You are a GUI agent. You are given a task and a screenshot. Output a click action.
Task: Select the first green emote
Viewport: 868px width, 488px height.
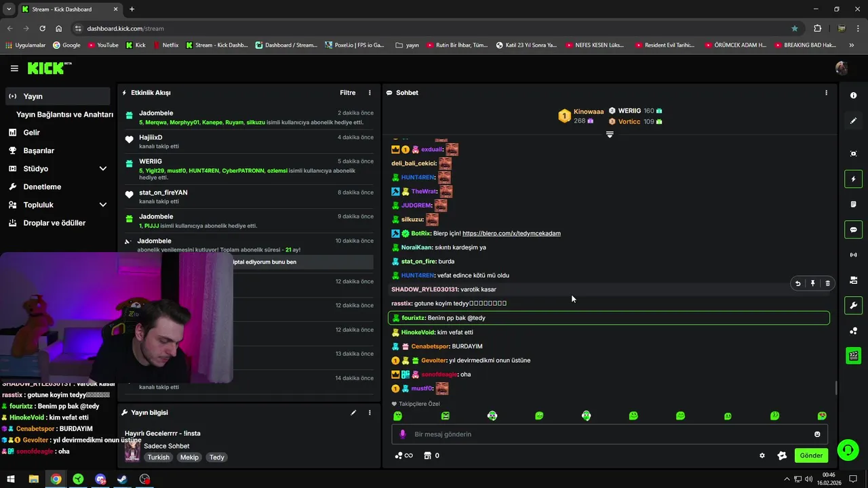pyautogui.click(x=398, y=415)
